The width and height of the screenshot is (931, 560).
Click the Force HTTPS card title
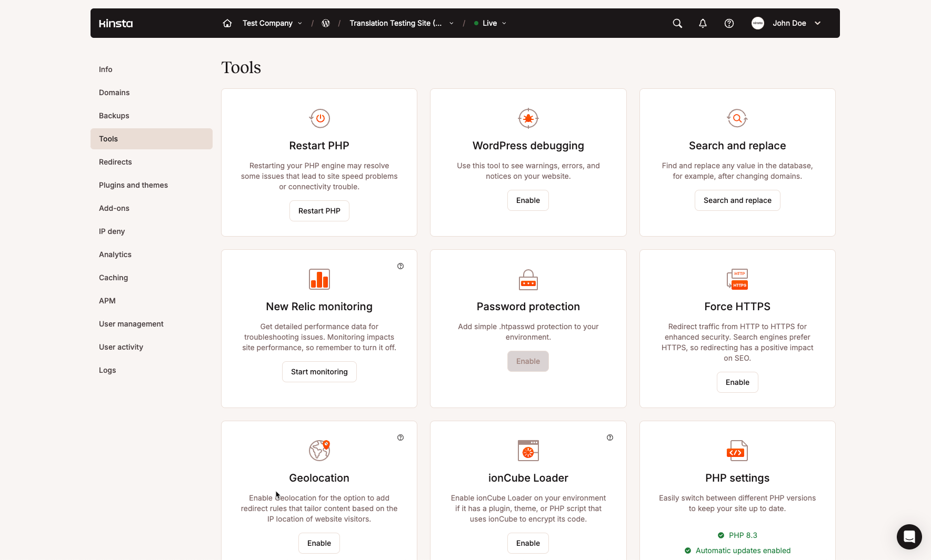tap(737, 307)
